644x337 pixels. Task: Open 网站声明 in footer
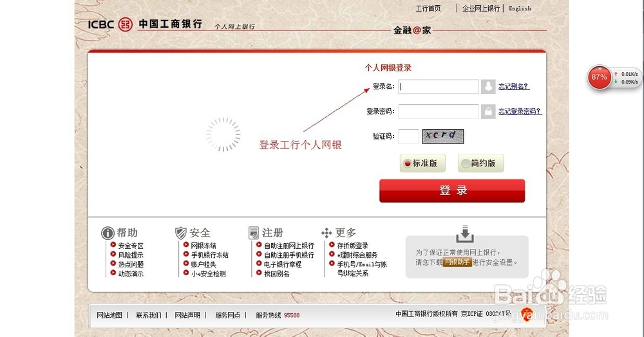[187, 315]
